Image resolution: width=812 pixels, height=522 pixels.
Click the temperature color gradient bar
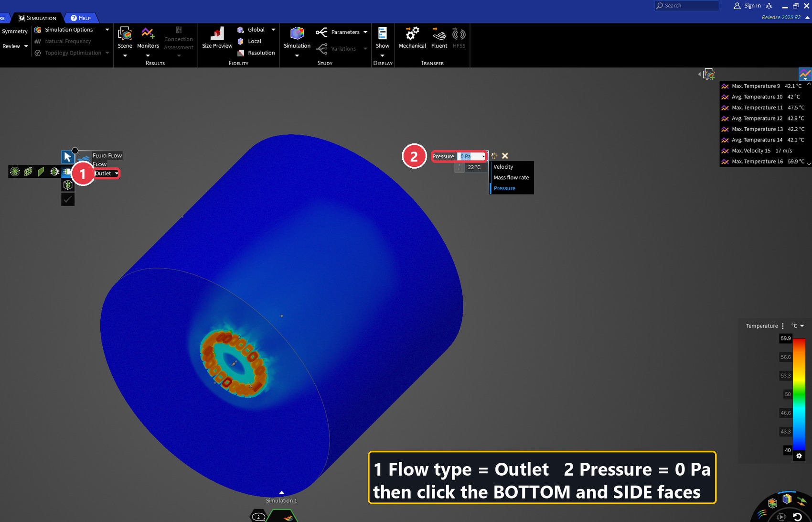click(800, 394)
